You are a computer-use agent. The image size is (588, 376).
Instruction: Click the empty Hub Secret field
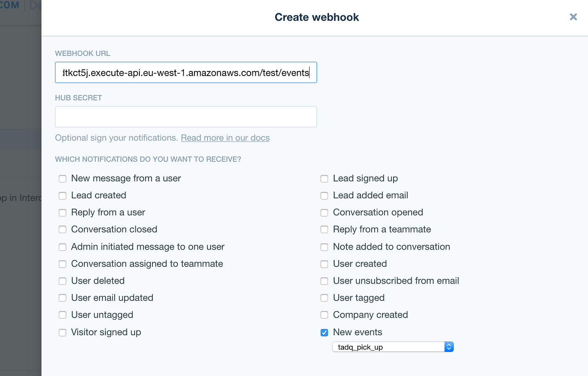pos(186,116)
